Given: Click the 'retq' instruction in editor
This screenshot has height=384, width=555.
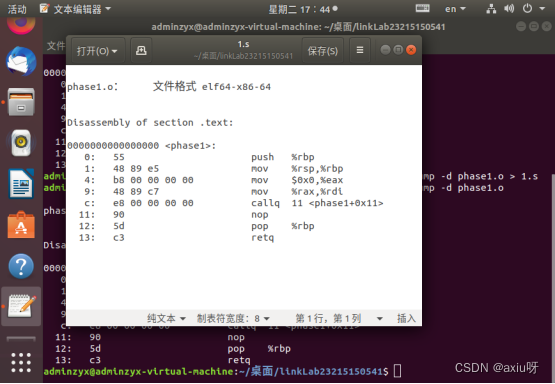Looking at the screenshot, I should pyautogui.click(x=262, y=237).
